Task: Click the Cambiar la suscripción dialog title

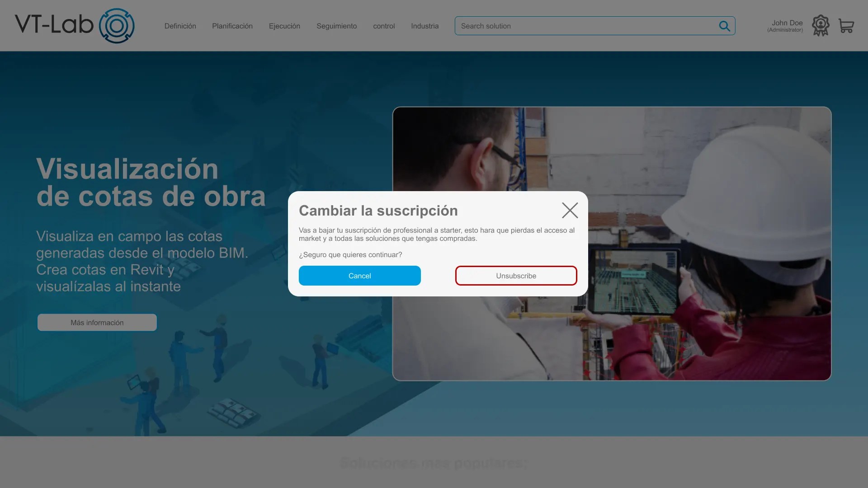Action: [x=378, y=211]
